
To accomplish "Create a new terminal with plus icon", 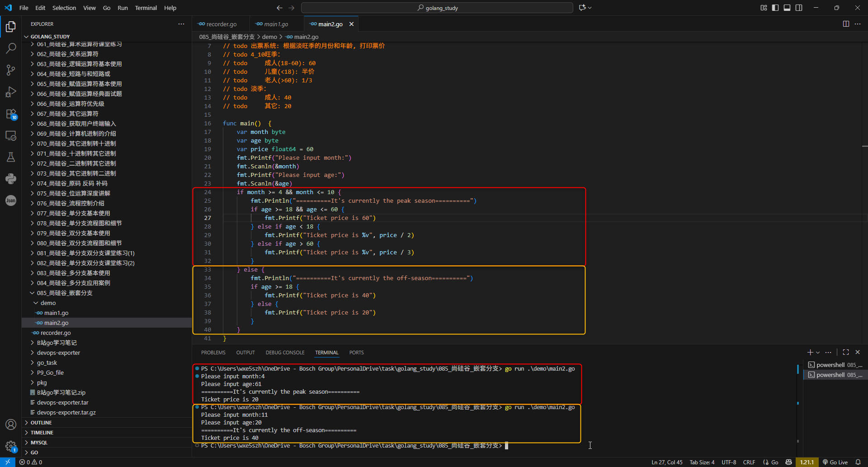I will [810, 352].
